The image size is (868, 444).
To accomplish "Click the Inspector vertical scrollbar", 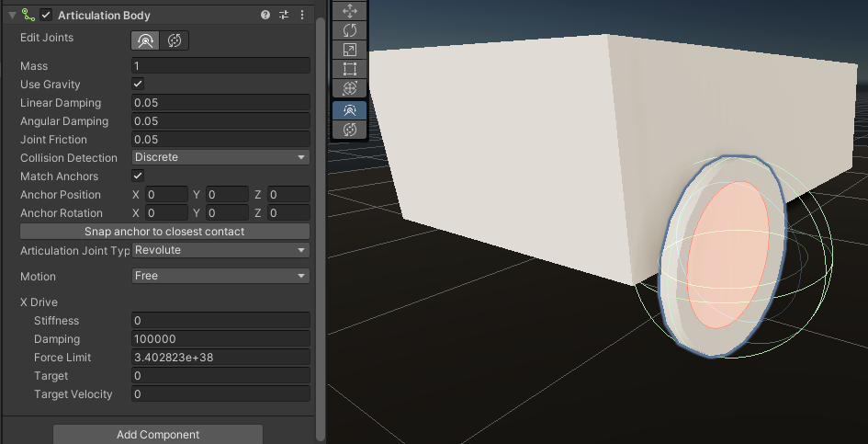I will (x=320, y=227).
